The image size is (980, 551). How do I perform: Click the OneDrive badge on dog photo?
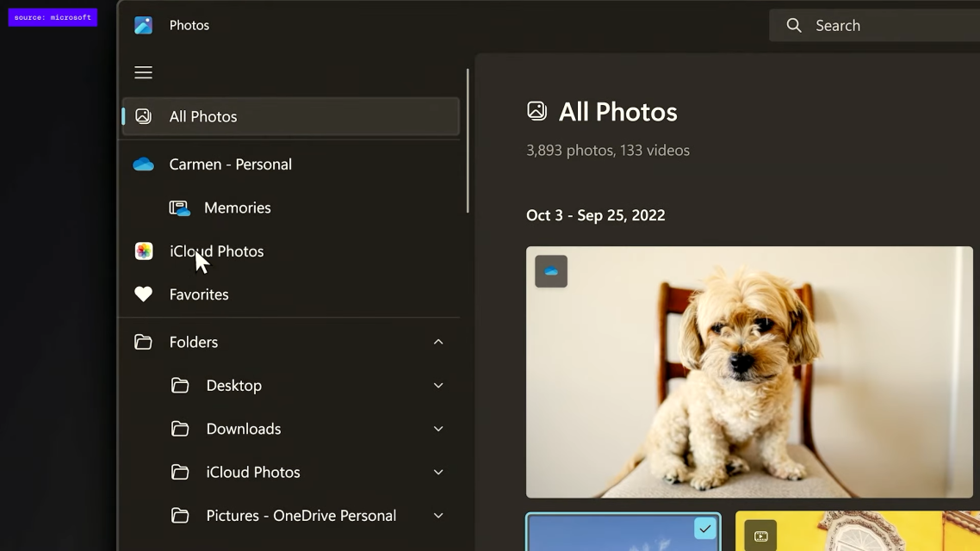pos(551,271)
